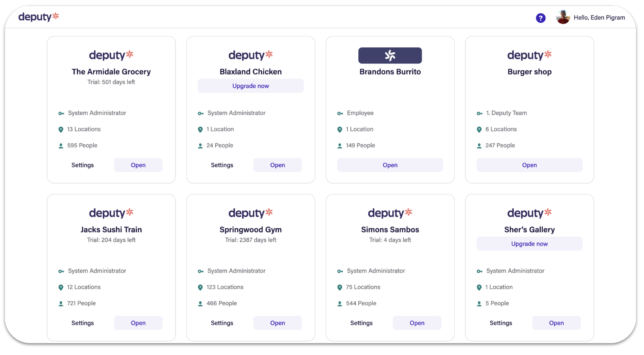Click the Brandons Burrito logo banner
Image resolution: width=644 pixels, height=355 pixels.
(390, 55)
